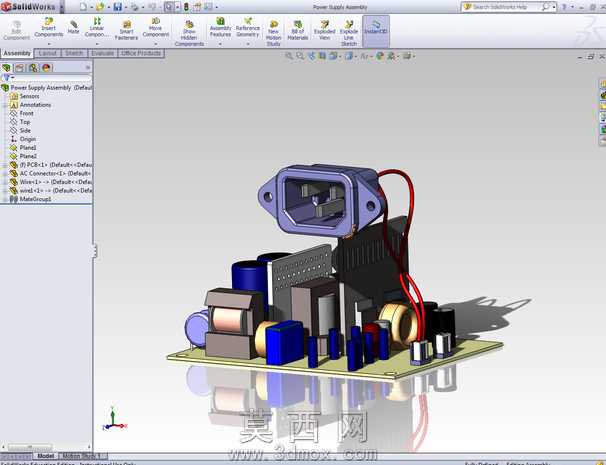Open the Save icon dropdown arrow
Viewport: 606px width, 465px height.
126,7
